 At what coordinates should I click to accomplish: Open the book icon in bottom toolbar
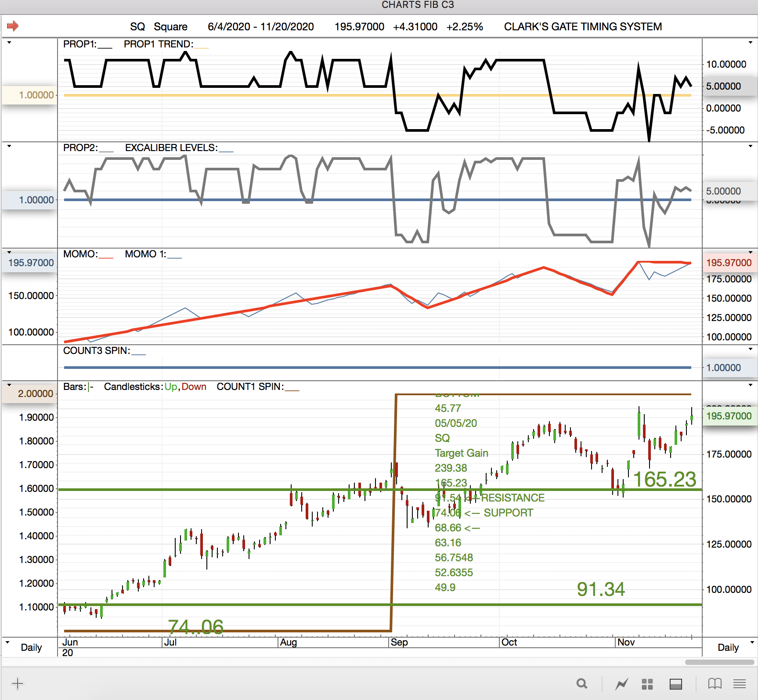point(715,684)
